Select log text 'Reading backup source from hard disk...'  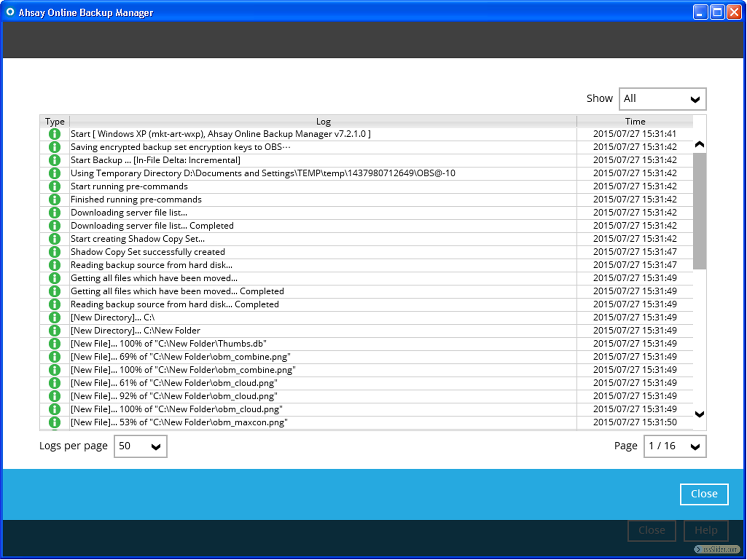pyautogui.click(x=151, y=265)
